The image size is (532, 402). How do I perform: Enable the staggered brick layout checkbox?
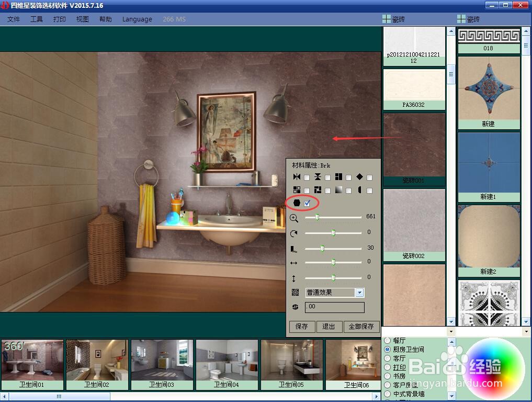[x=348, y=177]
